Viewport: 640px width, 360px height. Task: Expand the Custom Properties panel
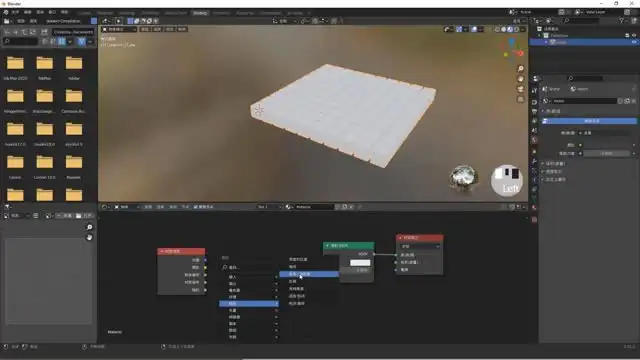[543, 179]
